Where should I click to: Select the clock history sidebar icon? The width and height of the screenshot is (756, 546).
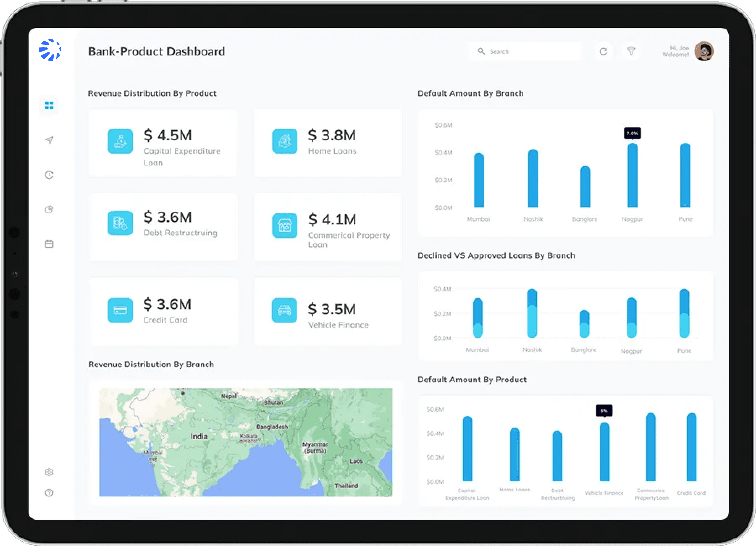tap(49, 175)
